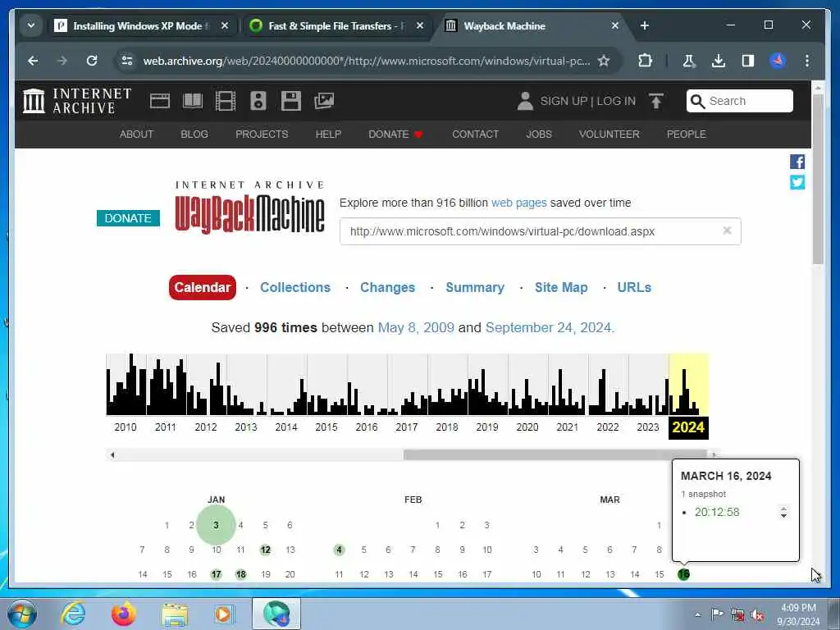Click the LOG IN link

(616, 101)
